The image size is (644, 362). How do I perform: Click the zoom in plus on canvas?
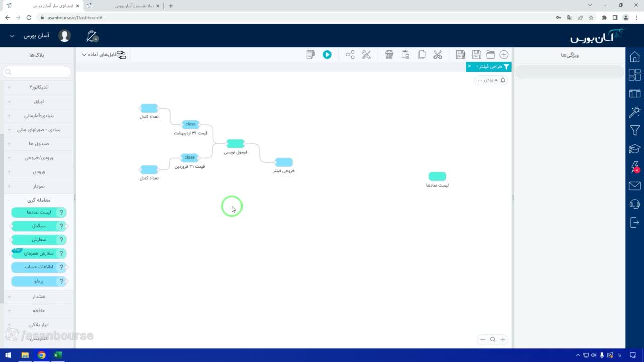click(502, 339)
